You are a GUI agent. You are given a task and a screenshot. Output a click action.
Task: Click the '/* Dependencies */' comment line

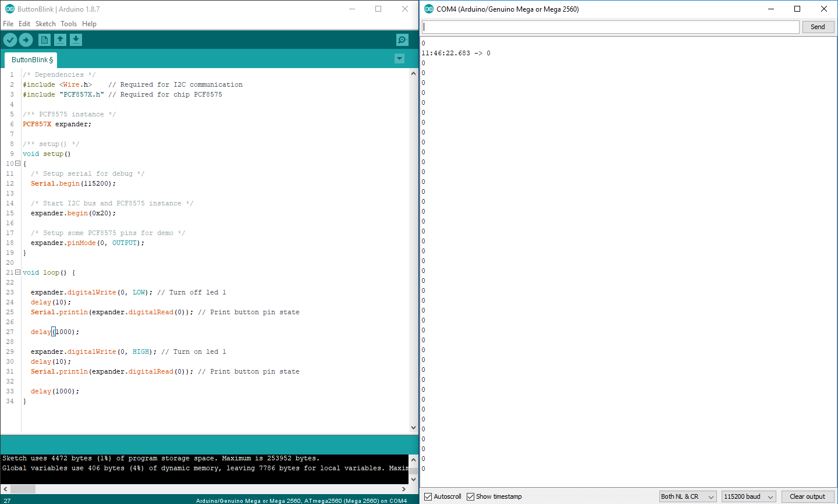pyautogui.click(x=59, y=74)
